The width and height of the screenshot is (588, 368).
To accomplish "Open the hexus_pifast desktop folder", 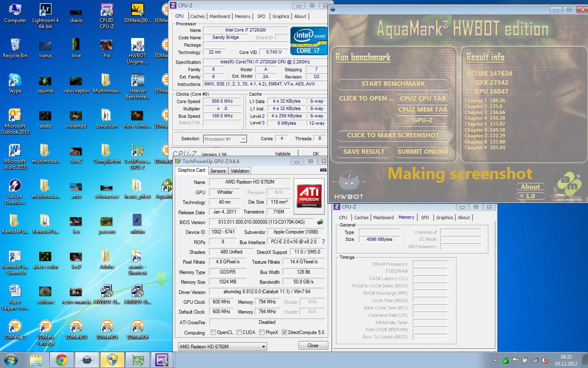I will click(x=137, y=189).
